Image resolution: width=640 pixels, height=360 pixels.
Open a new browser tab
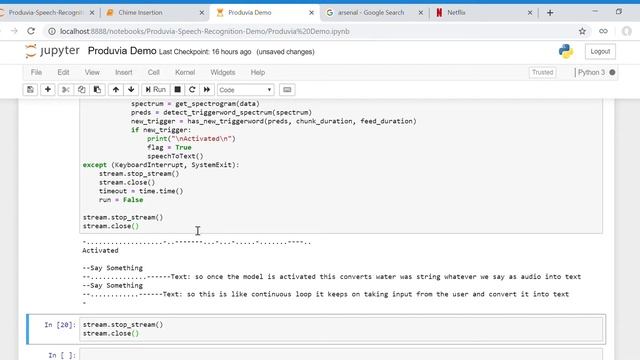pos(550,13)
